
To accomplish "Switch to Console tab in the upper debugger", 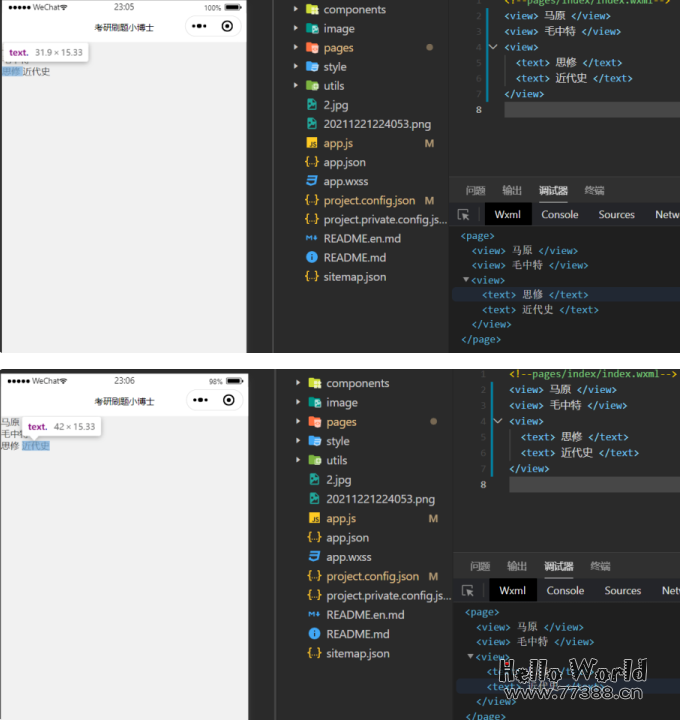I will 560,215.
